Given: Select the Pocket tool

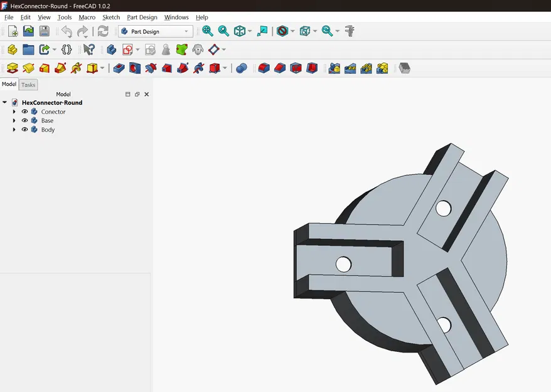Looking at the screenshot, I should tap(119, 68).
